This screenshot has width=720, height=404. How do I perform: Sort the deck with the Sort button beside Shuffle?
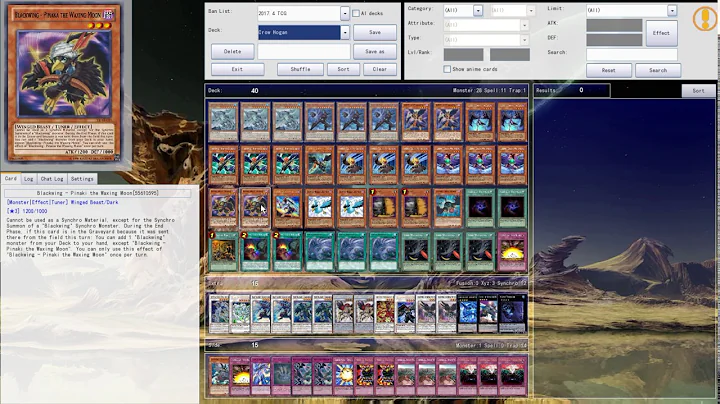click(x=343, y=69)
